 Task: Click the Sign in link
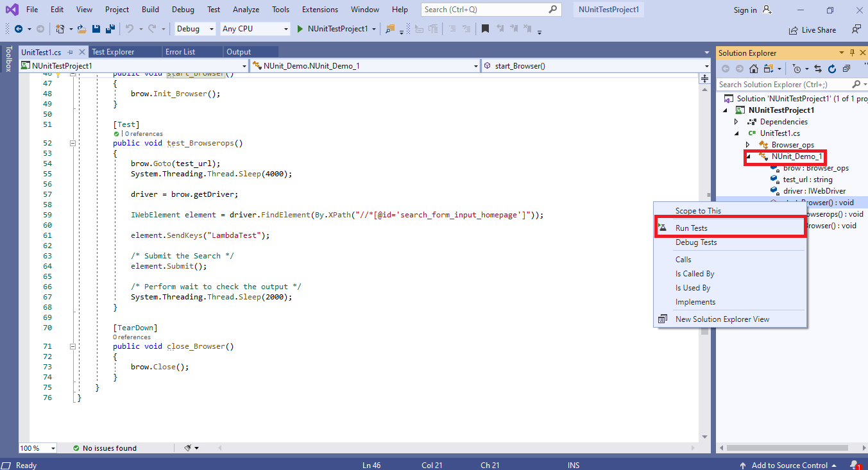[745, 10]
